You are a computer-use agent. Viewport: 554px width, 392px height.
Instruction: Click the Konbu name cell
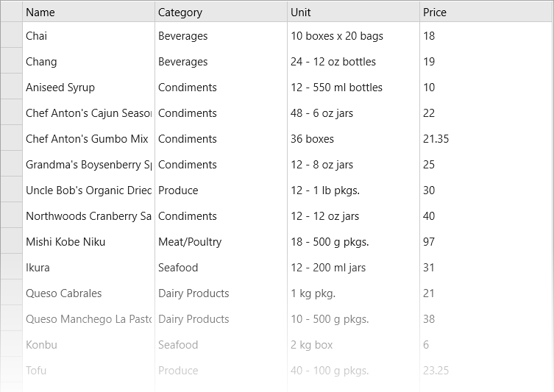click(89, 344)
